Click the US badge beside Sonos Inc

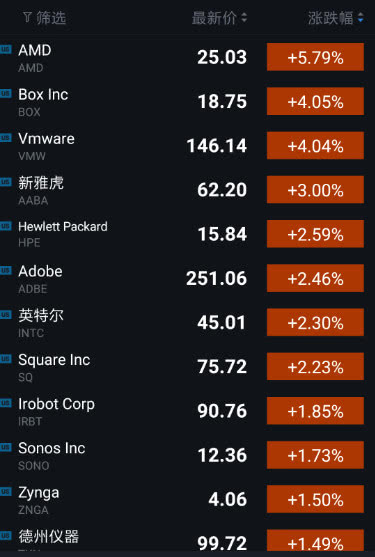pyautogui.click(x=6, y=447)
